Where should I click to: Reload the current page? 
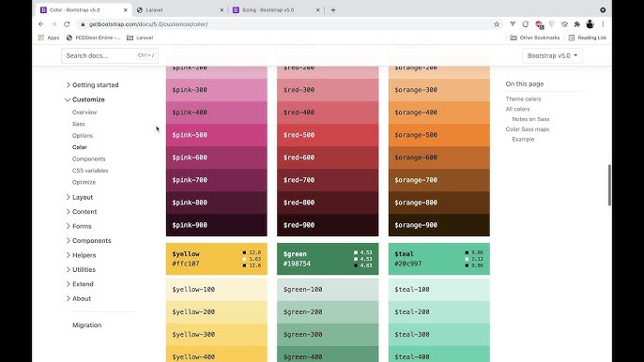click(x=67, y=24)
